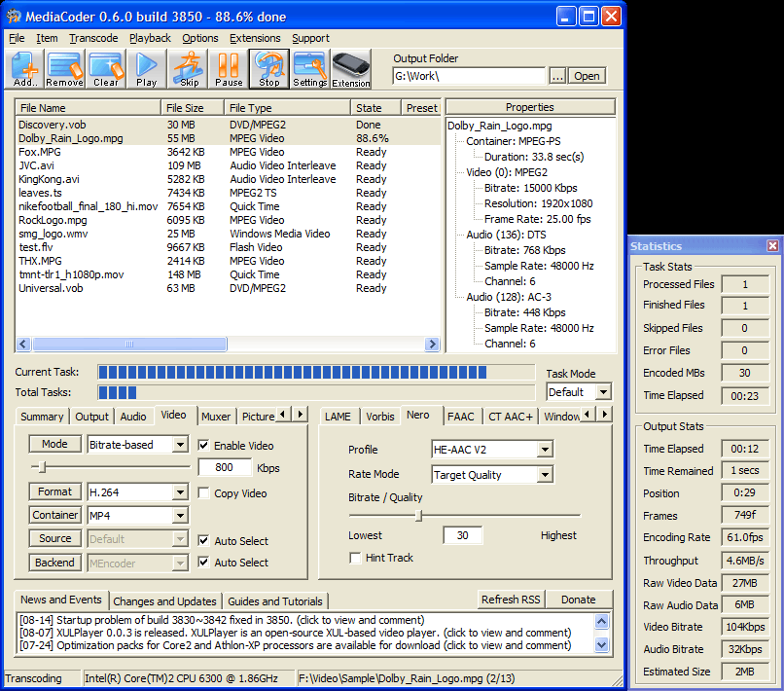This screenshot has width=784, height=691.
Task: Toggle Auto Select for Backend
Action: [x=203, y=562]
